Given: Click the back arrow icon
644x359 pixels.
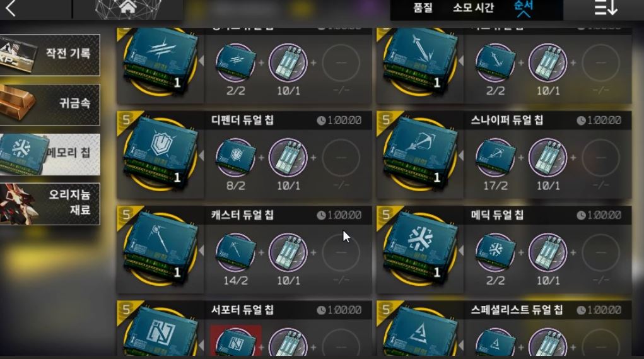Looking at the screenshot, I should (11, 8).
